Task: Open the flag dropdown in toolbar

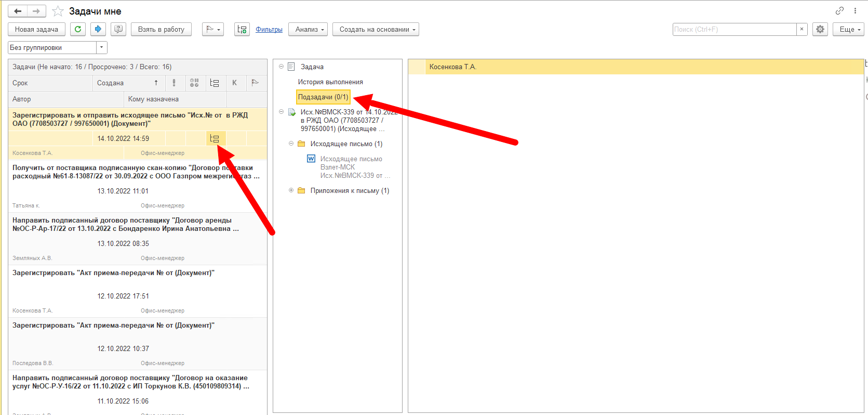Action: click(x=213, y=29)
